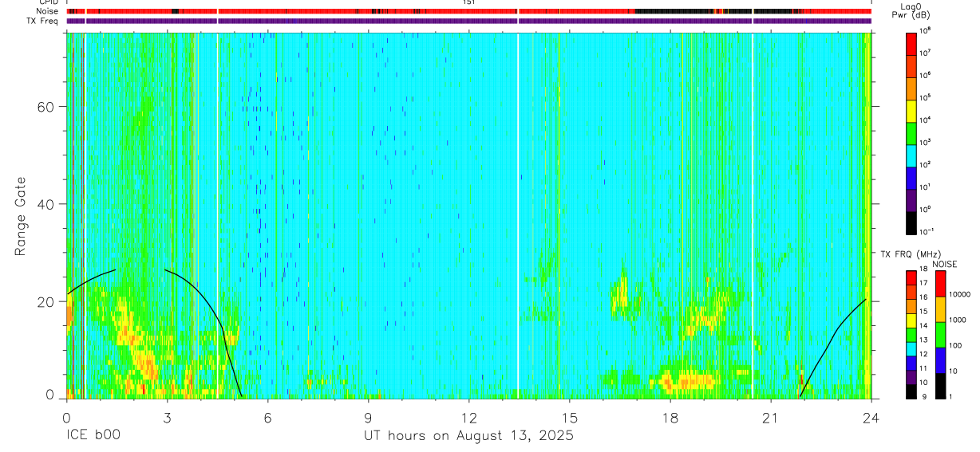
Task: Click the red Noise strip above the plot
Action: (x=468, y=11)
